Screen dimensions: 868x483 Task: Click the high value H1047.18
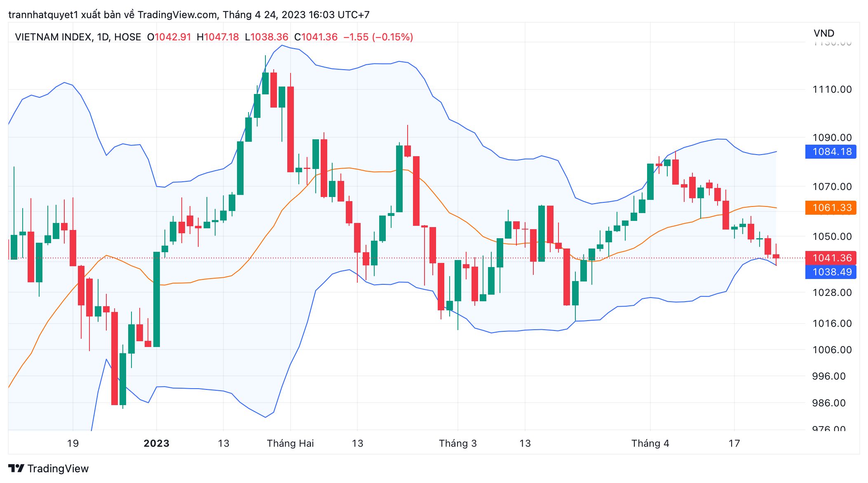coord(218,37)
